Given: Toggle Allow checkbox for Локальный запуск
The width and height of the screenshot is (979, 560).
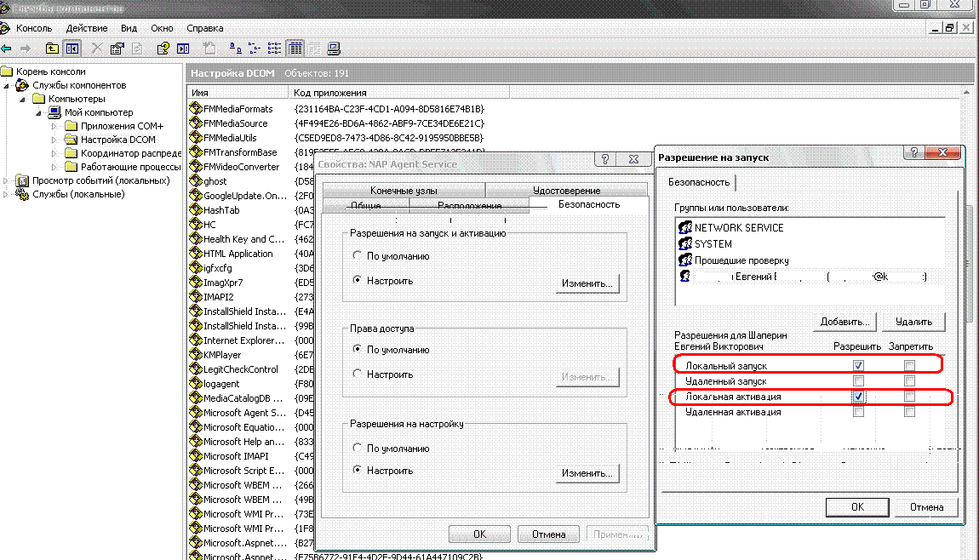Looking at the screenshot, I should [858, 365].
